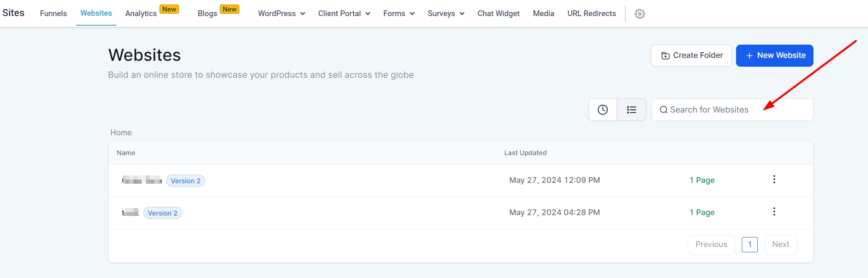Expand the Surveys dropdown menu
Image resolution: width=868 pixels, height=278 pixels.
point(446,14)
